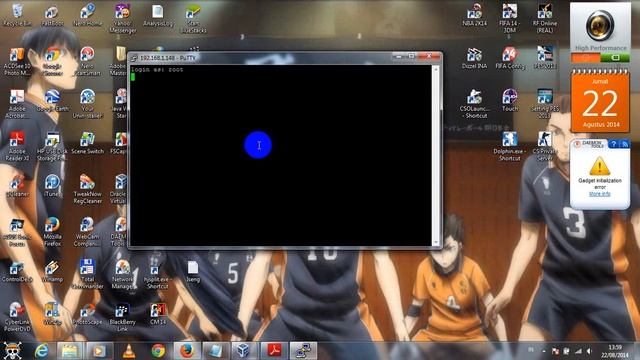Open Windows Explorer from the taskbar
The height and width of the screenshot is (360, 640).
(x=70, y=351)
